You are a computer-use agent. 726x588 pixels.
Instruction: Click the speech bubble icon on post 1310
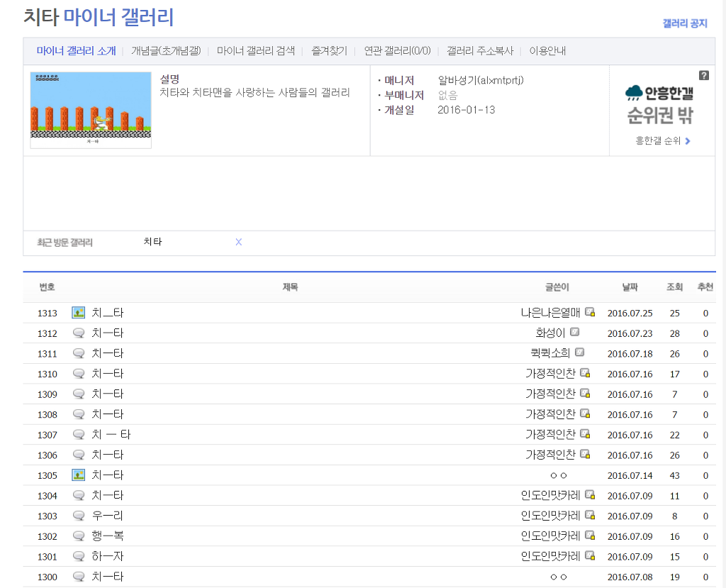pos(79,374)
